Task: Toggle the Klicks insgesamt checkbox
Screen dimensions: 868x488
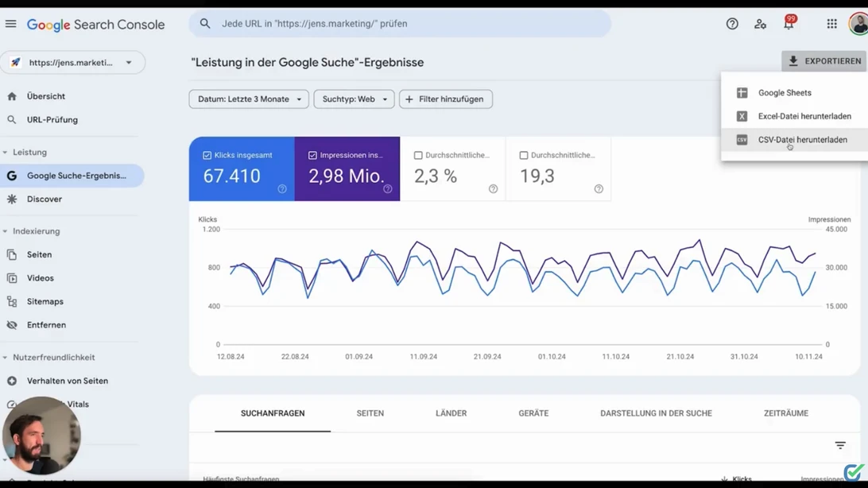Action: point(207,156)
